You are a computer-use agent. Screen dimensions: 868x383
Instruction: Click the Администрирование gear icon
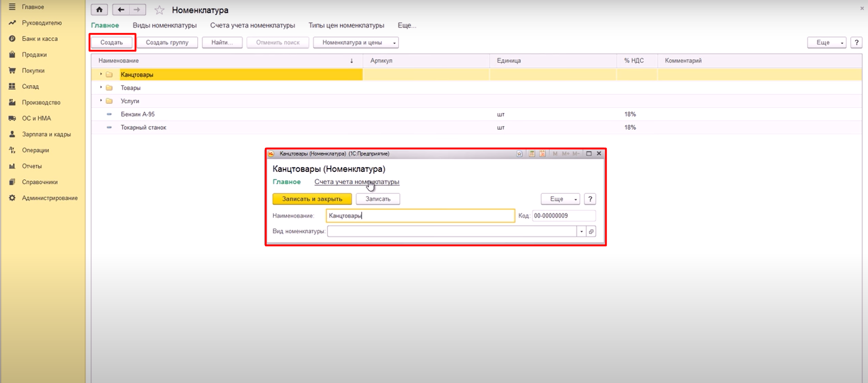12,198
